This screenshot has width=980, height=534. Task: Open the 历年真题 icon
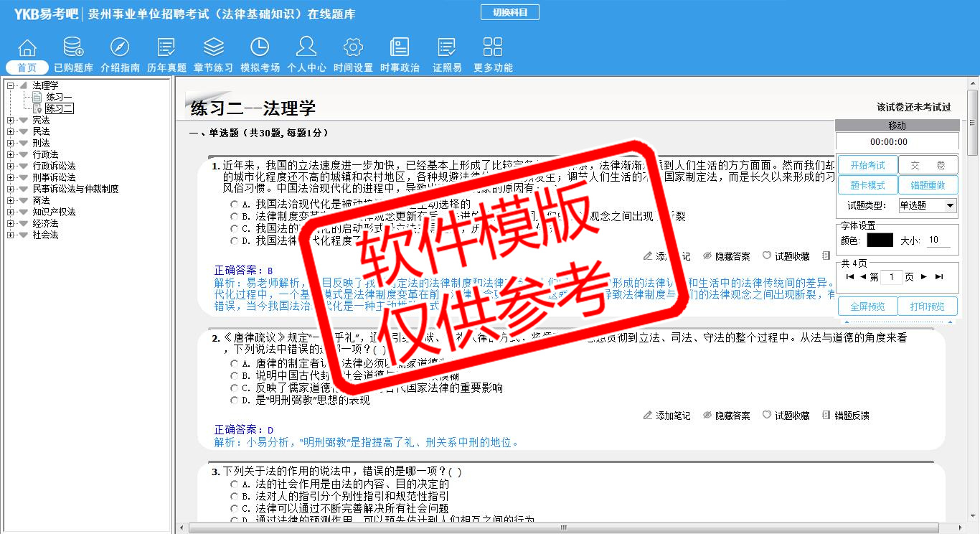pos(166,48)
